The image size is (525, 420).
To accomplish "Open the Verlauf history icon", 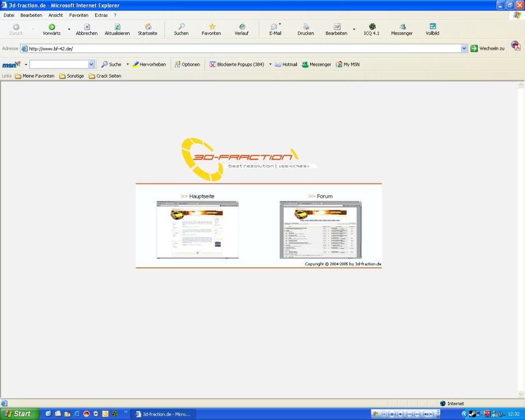I will pyautogui.click(x=242, y=27).
